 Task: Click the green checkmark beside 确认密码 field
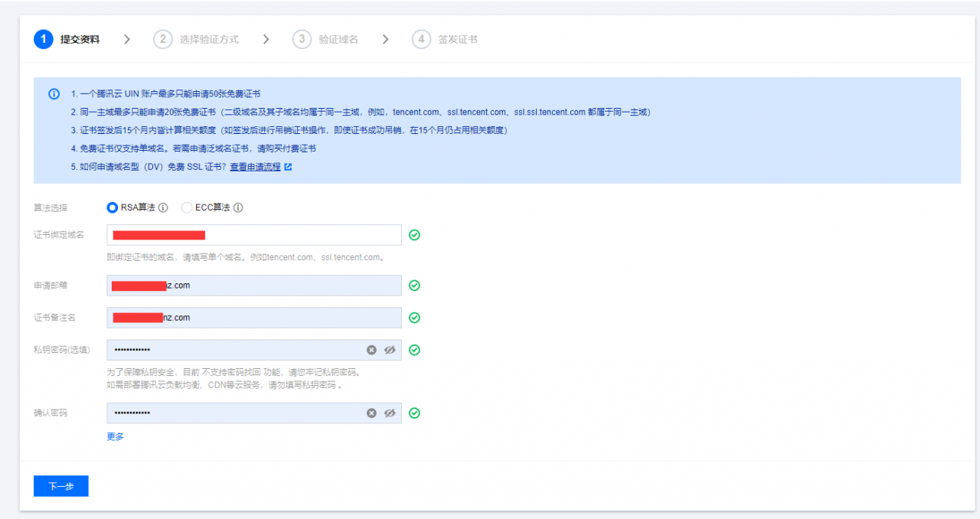point(414,413)
